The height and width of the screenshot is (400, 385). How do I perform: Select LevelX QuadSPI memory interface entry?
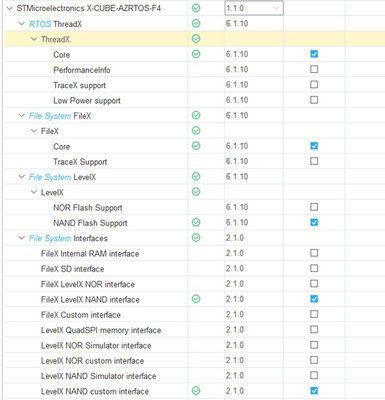[x=101, y=330]
